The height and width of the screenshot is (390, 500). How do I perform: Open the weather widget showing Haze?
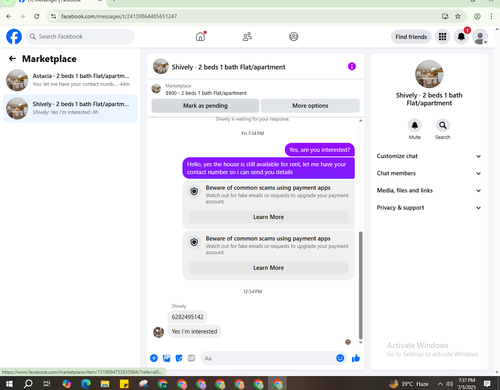click(409, 384)
